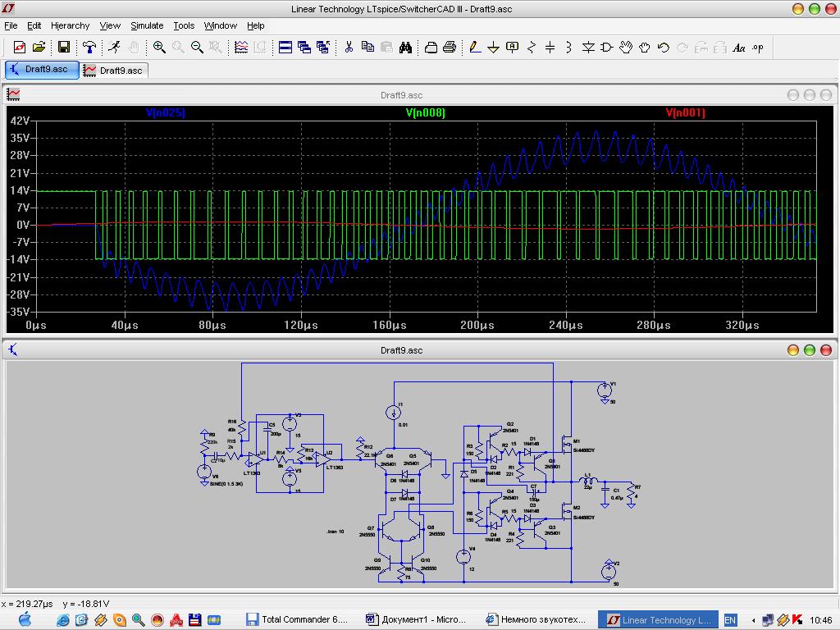Click the Zoom Out magnifier icon

[197, 48]
